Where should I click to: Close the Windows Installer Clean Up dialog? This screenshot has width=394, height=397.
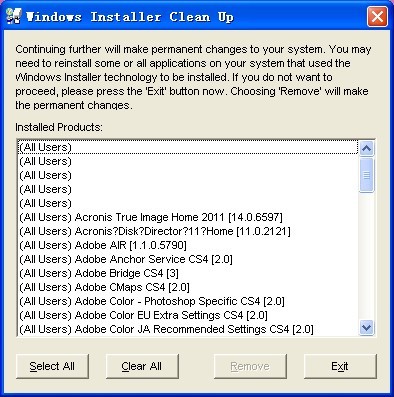point(377,16)
